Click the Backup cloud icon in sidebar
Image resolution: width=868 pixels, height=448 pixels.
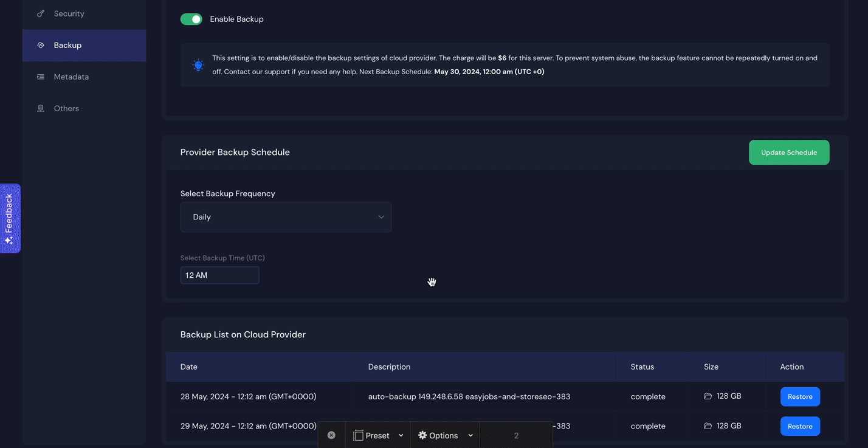click(41, 45)
